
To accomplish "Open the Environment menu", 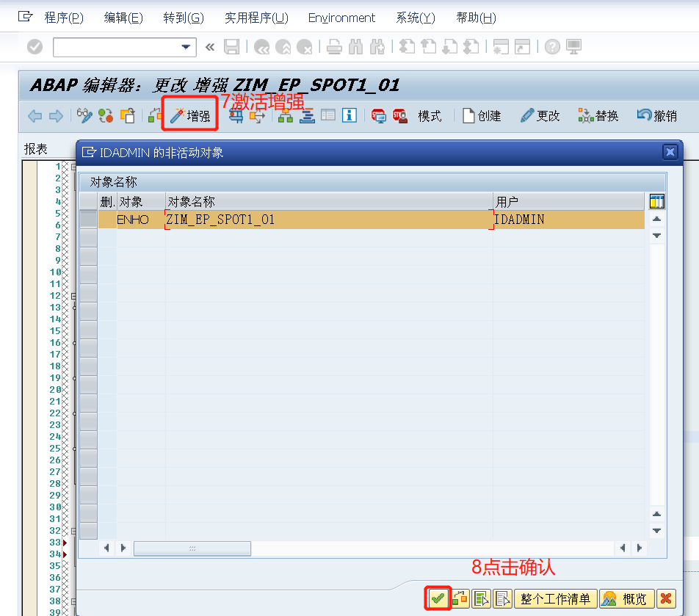I will [x=341, y=17].
